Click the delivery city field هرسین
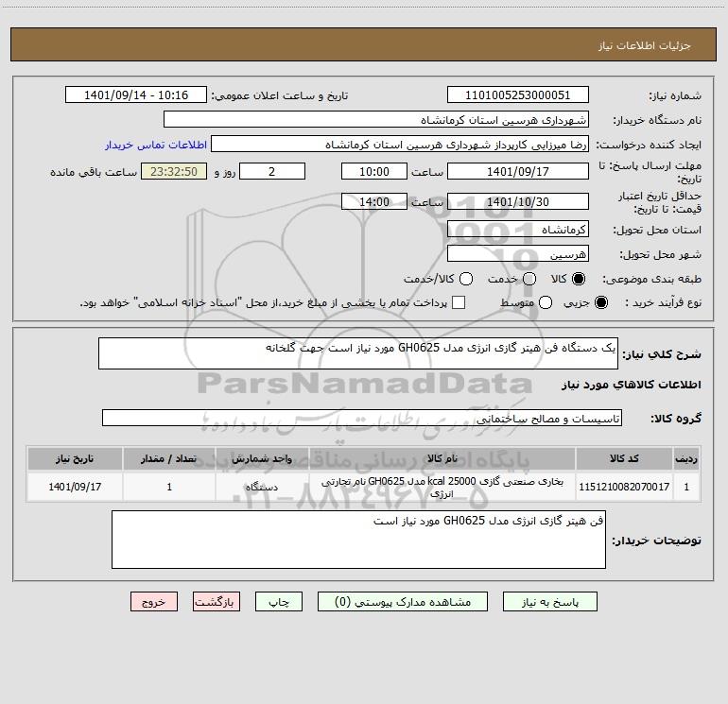The width and height of the screenshot is (728, 704). point(518,254)
